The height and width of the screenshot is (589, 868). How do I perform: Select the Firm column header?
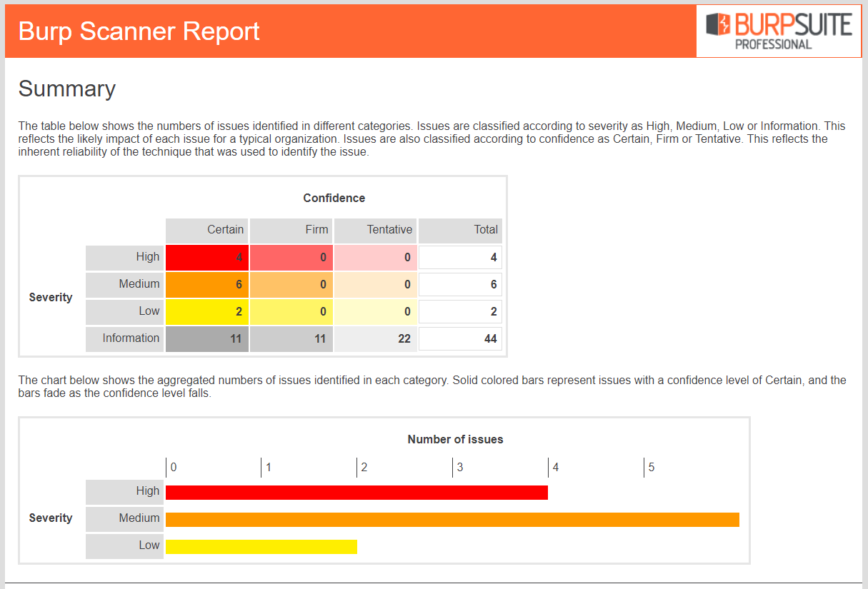[x=291, y=230]
